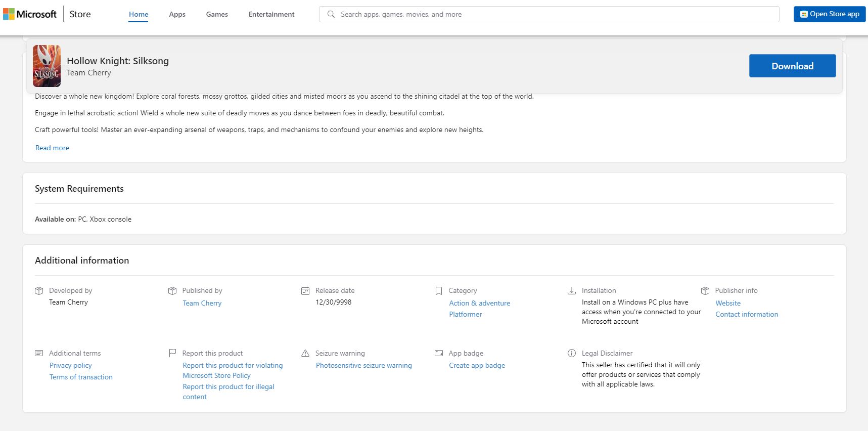Click the App badge icon
Viewport: 868px width, 431px height.
tap(439, 353)
